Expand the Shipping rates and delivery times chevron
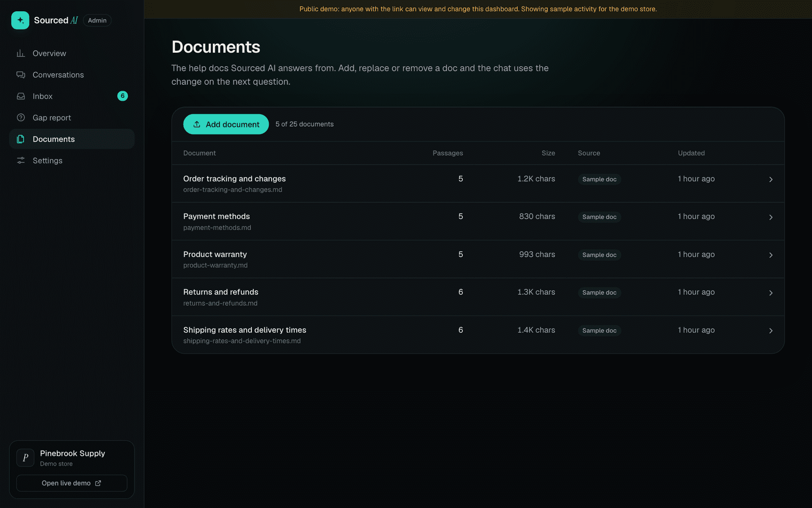This screenshot has height=508, width=812. tap(771, 331)
